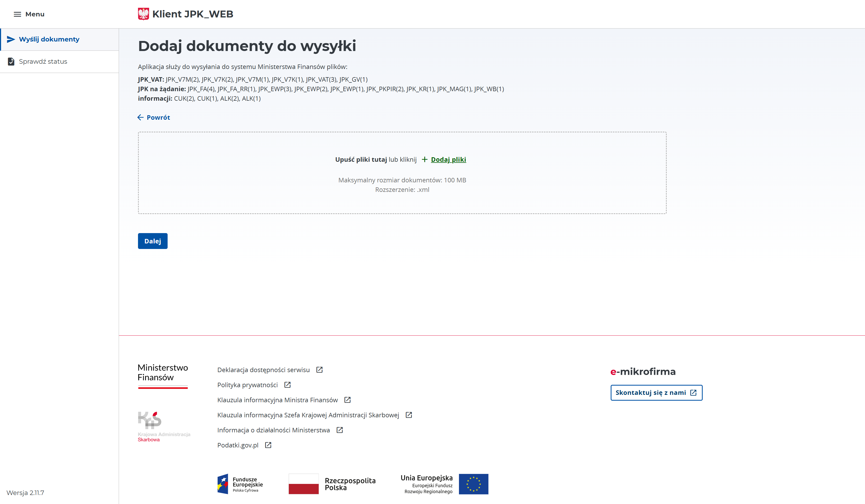Open the Podatki.gov.pl link
This screenshot has width=865, height=504.
(x=238, y=445)
